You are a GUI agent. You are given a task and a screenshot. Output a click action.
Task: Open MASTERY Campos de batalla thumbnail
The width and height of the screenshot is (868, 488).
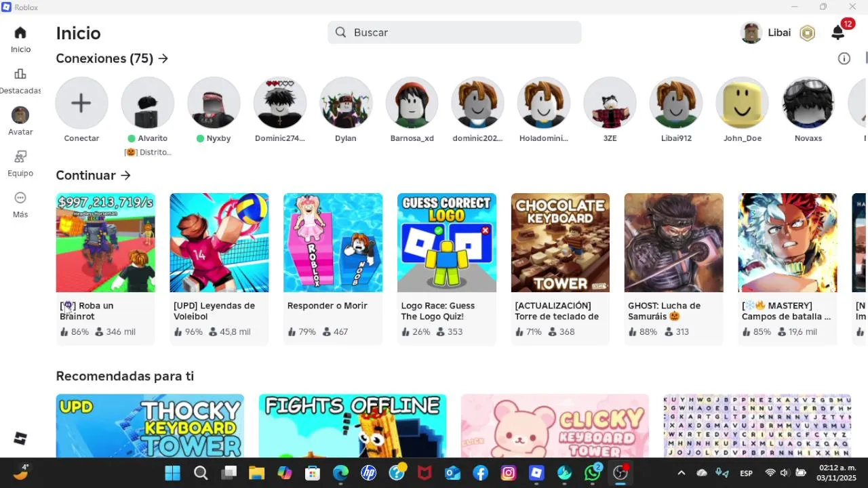[787, 243]
